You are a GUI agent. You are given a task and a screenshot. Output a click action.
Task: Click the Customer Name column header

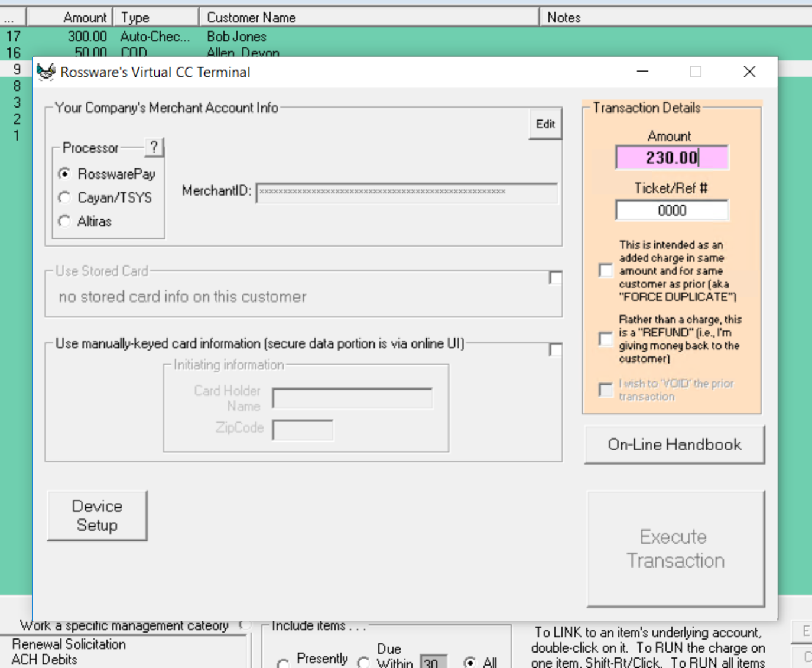point(369,18)
